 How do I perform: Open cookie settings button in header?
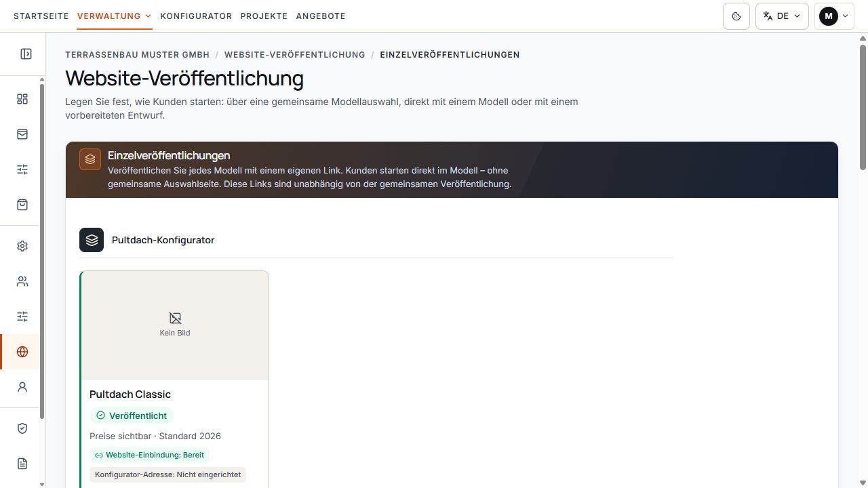click(x=736, y=16)
